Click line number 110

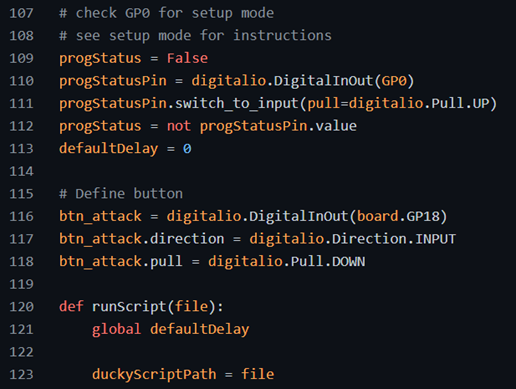pos(21,81)
